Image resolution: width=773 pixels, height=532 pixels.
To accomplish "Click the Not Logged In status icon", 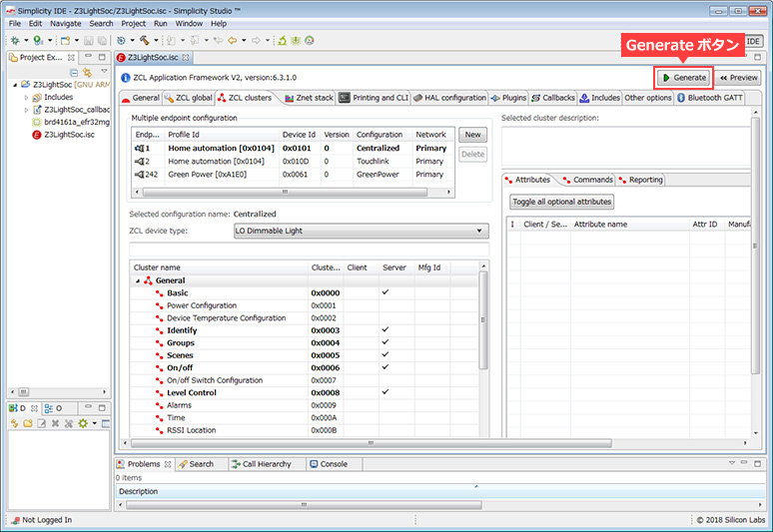I will [16, 520].
